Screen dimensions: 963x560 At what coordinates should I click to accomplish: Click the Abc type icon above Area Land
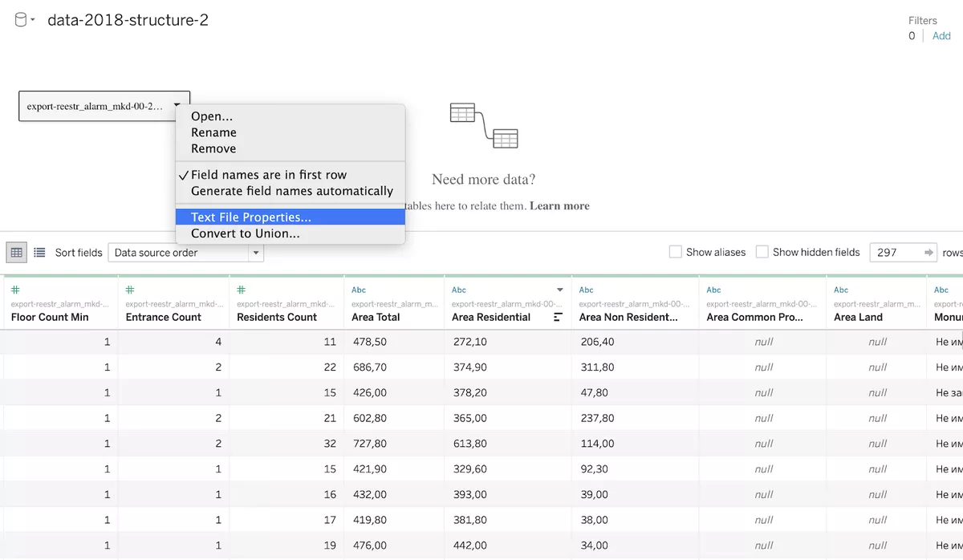click(841, 290)
